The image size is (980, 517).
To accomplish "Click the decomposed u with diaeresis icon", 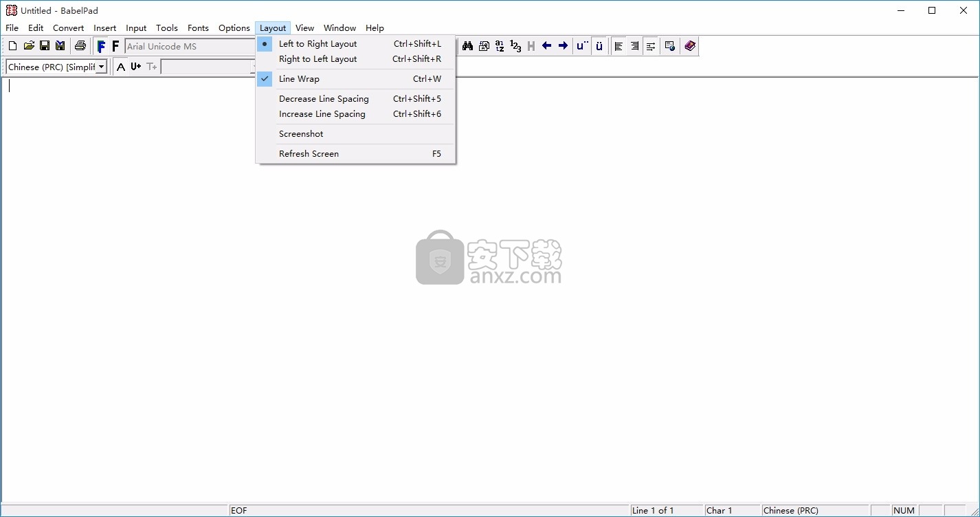I will tap(583, 46).
